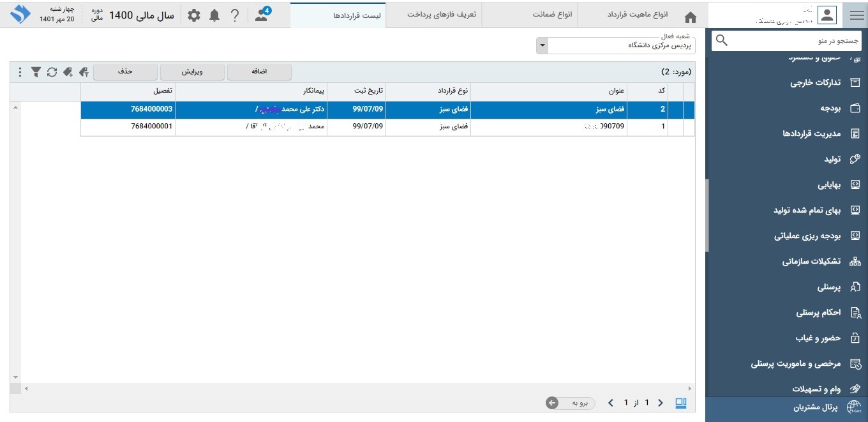Toggle the blue layout view icon

tap(681, 403)
